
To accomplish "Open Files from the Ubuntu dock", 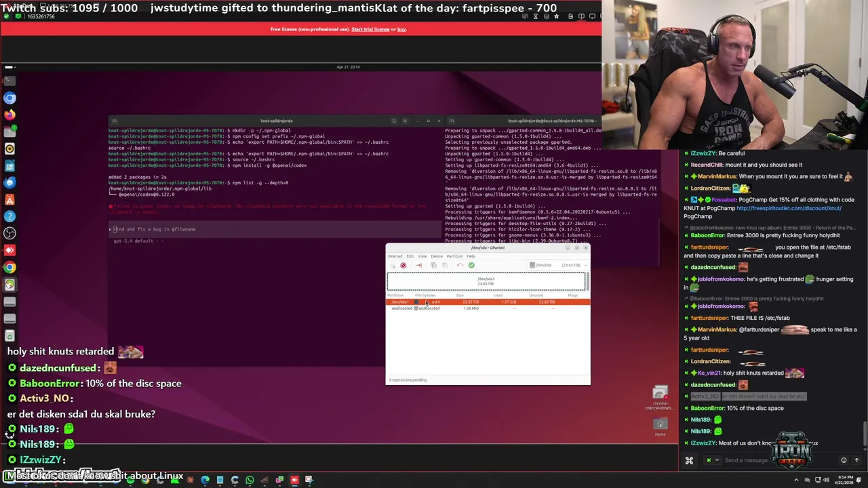I will point(9,132).
